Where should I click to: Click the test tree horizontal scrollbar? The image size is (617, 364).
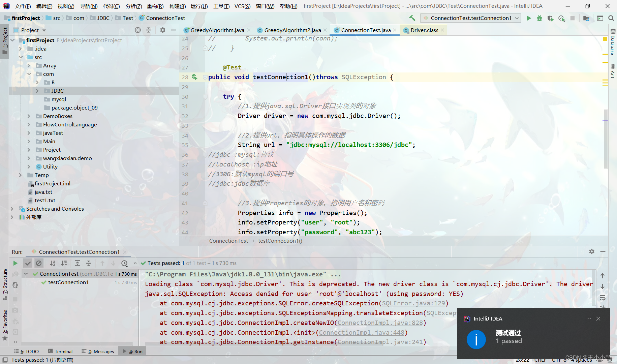pos(77,344)
